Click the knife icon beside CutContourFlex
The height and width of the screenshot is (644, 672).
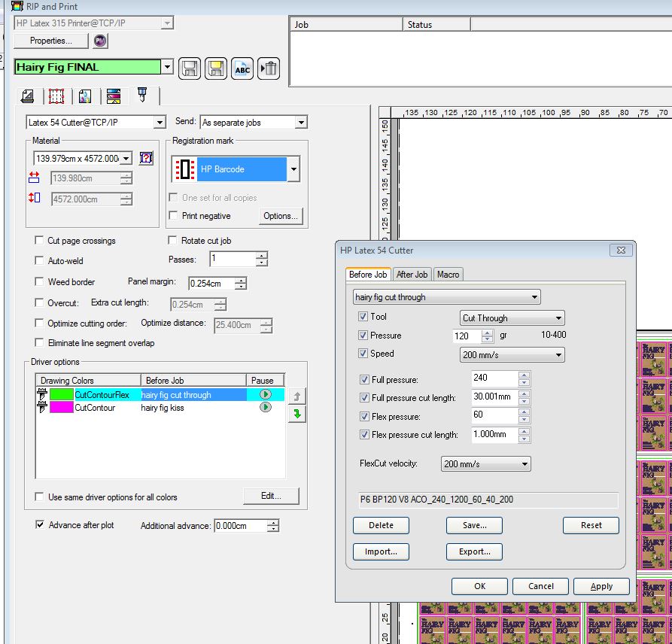click(x=42, y=394)
